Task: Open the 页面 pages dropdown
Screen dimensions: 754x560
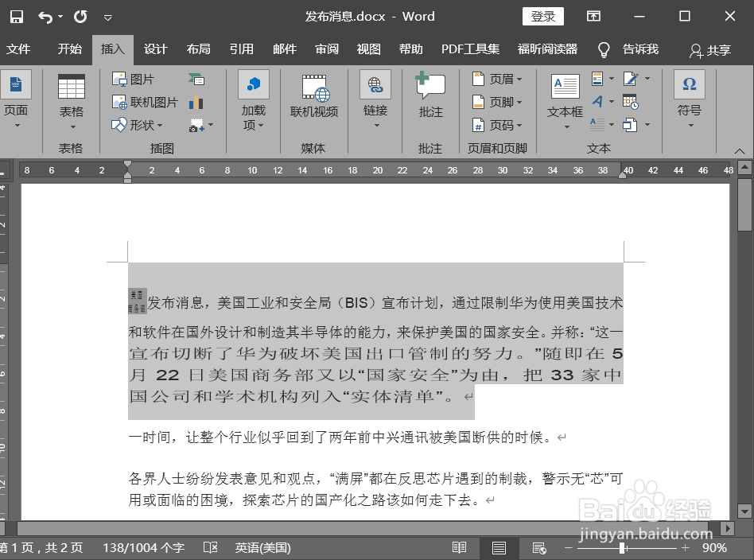Action: tap(16, 99)
